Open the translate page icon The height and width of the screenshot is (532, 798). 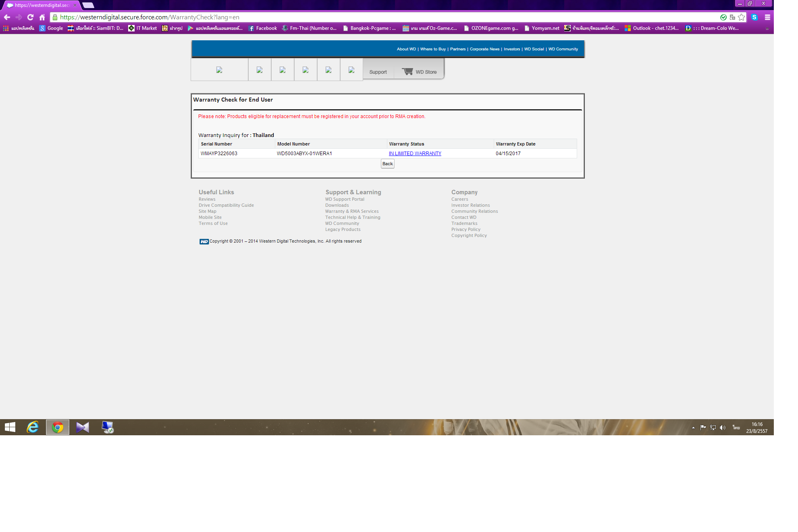pyautogui.click(x=732, y=17)
